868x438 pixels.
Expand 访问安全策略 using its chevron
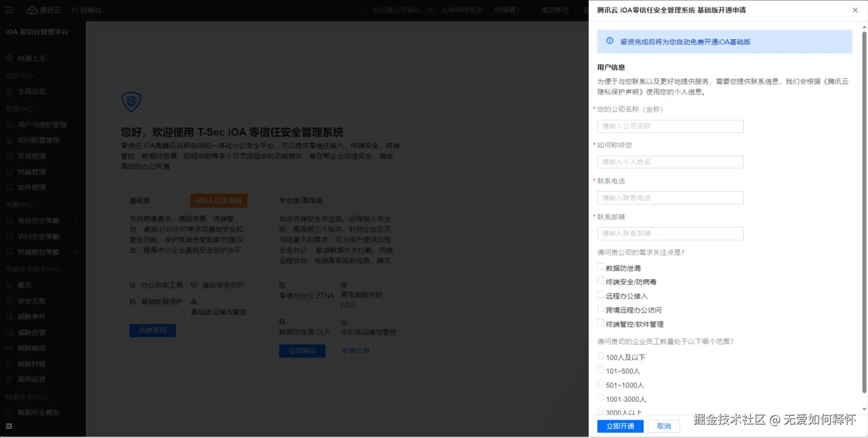tap(75, 236)
